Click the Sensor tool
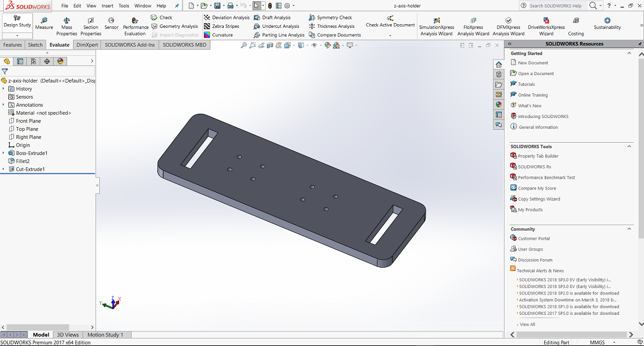Screen dimensions: 644x346 click(111, 24)
